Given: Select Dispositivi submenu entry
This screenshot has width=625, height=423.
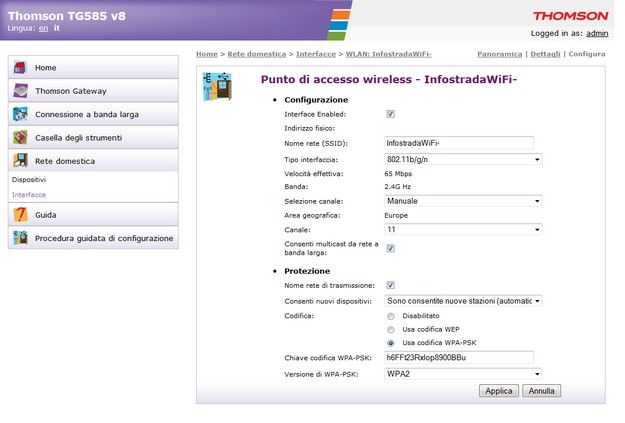Looking at the screenshot, I should (x=29, y=179).
